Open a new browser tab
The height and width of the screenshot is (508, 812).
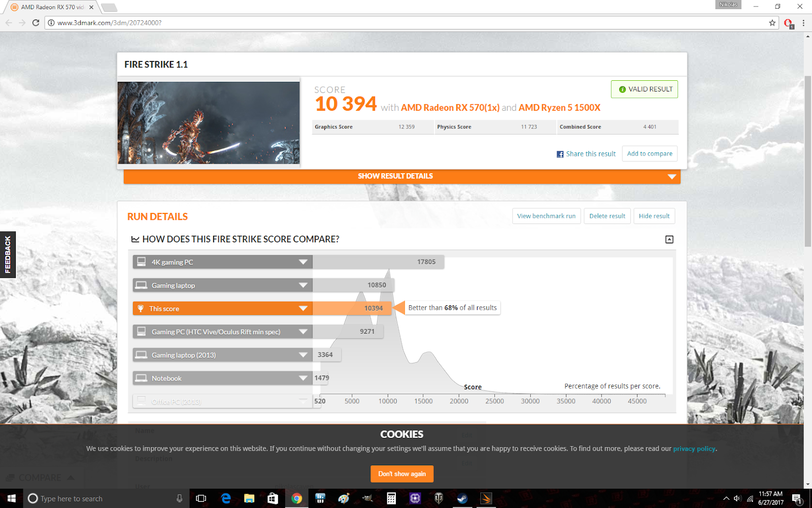[109, 7]
